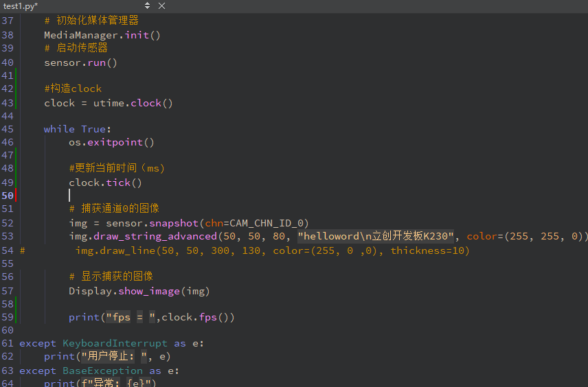
Task: Click on Display.show_image(img) line
Action: tap(139, 291)
